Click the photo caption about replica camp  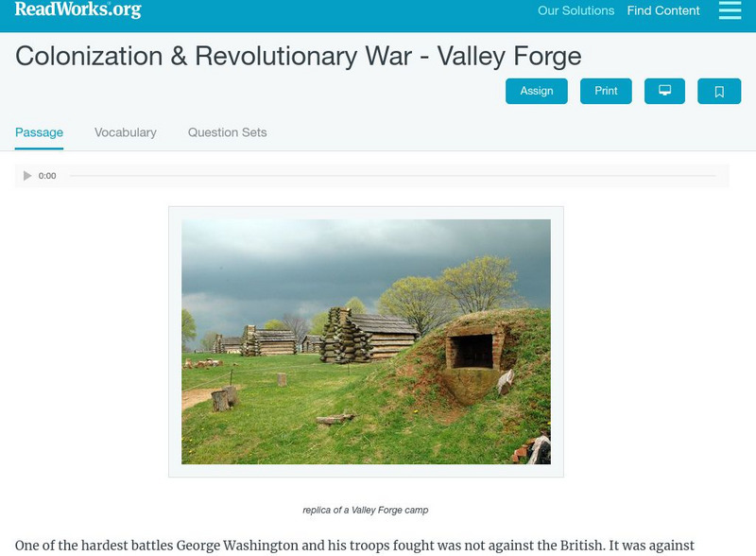[366, 511]
